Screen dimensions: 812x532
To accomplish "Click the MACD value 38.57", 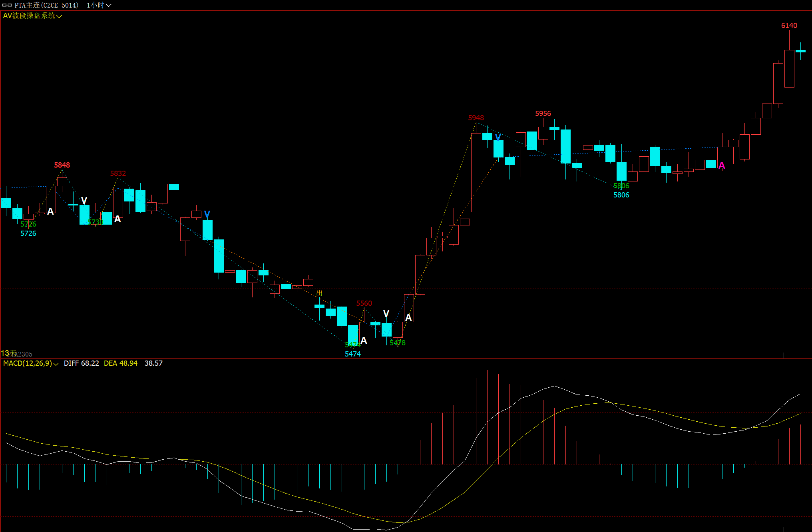I will pos(153,363).
